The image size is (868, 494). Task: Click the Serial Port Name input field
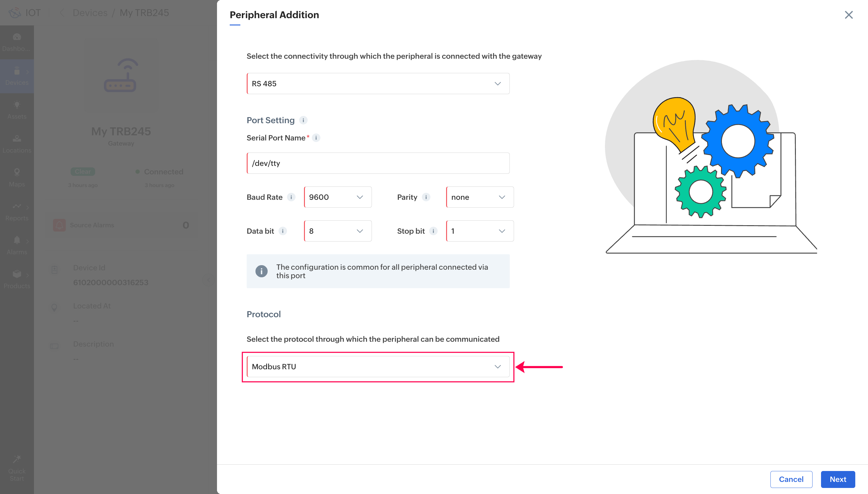(x=378, y=163)
